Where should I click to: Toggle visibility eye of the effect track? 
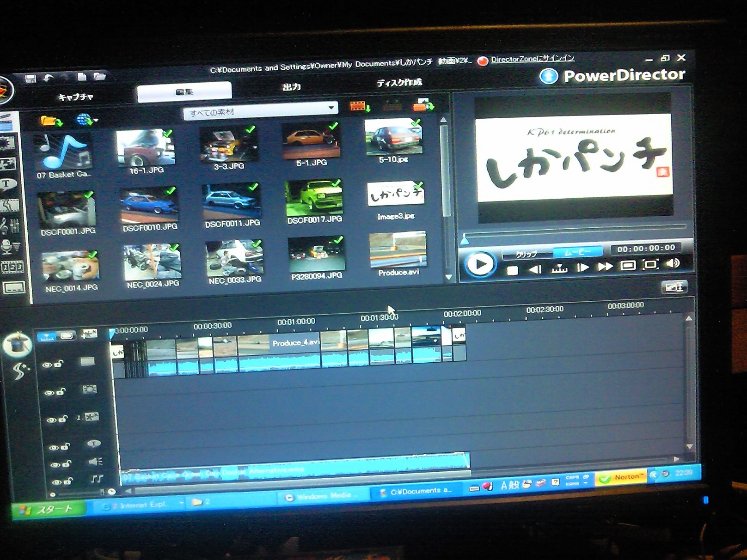(49, 393)
